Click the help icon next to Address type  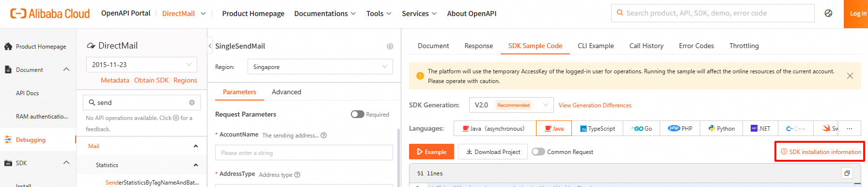298,175
